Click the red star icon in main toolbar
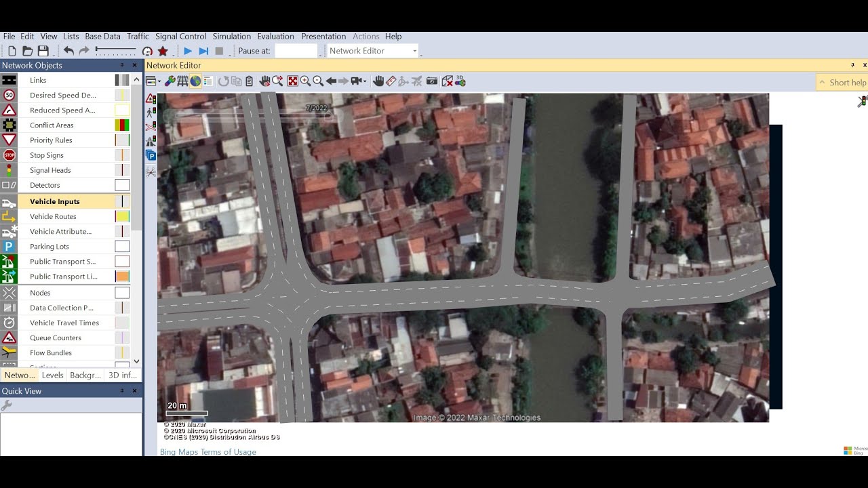Viewport: 868px width, 488px height. [163, 51]
